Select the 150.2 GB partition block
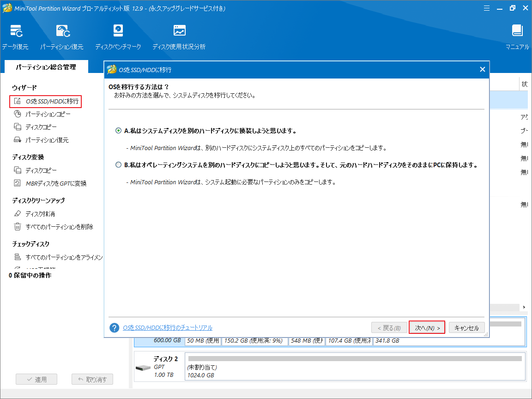Viewport: 532px width, 399px height. click(254, 341)
